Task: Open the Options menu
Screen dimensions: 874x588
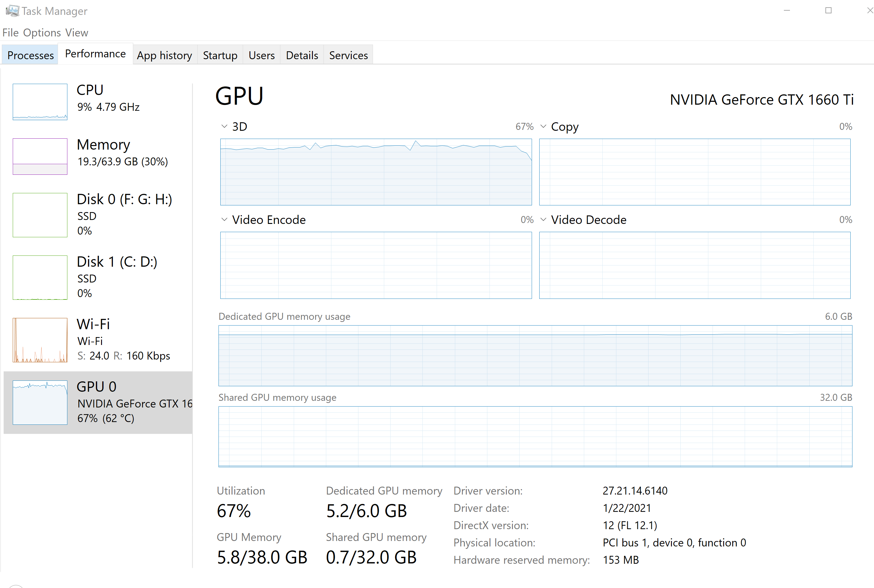Action: pos(42,32)
